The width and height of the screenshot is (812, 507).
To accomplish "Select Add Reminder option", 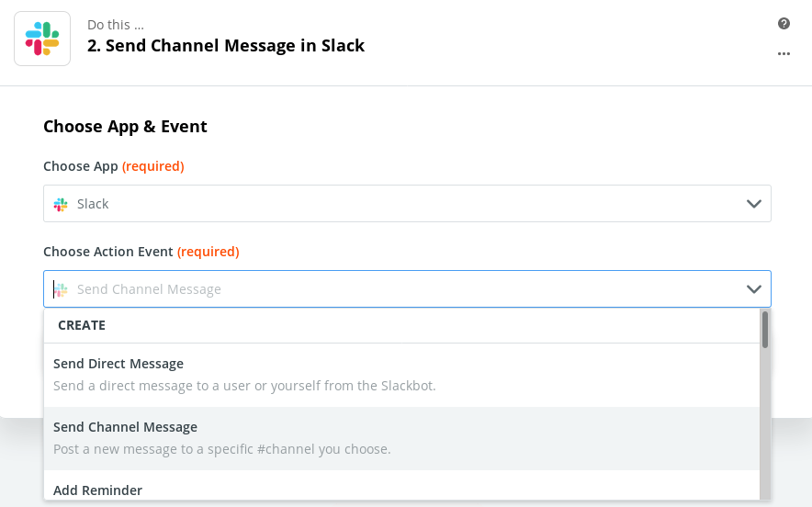I will pyautogui.click(x=401, y=486).
